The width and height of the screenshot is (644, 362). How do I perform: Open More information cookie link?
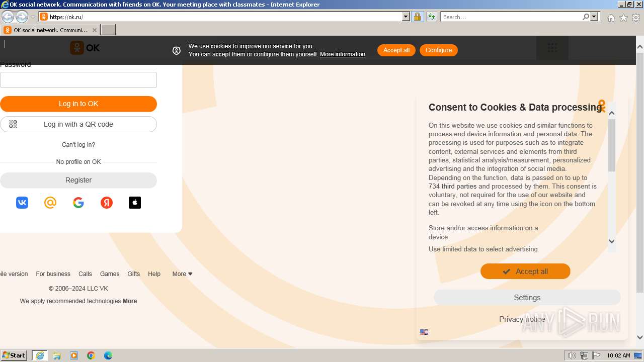click(x=343, y=54)
